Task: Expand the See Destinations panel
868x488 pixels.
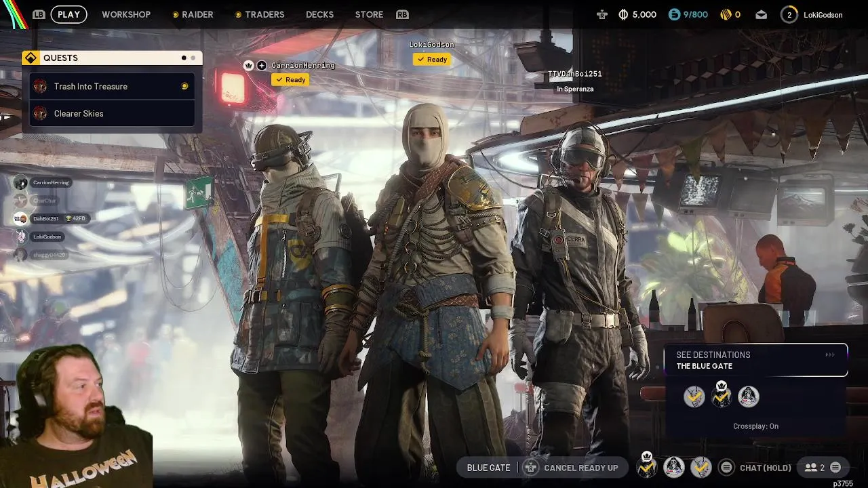Action: point(755,360)
